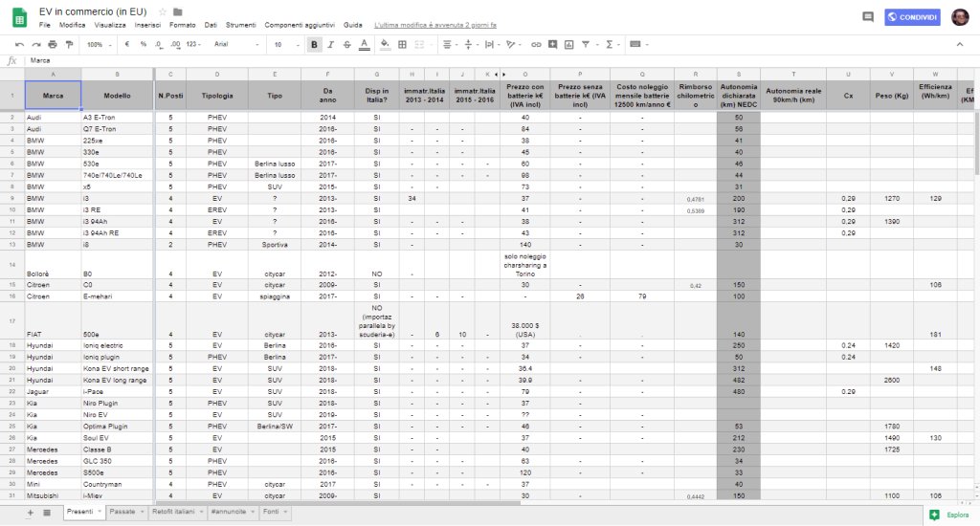This screenshot has width=980, height=526.
Task: Open the Strumenti menu
Action: click(x=240, y=25)
